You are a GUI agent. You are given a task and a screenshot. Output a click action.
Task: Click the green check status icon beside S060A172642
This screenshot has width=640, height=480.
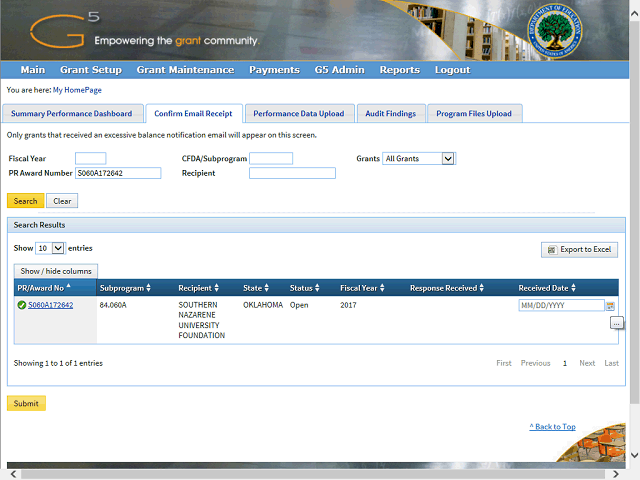coord(22,305)
